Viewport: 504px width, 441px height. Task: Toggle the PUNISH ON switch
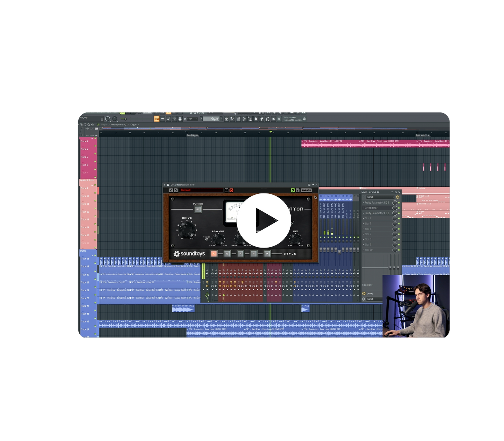198,209
